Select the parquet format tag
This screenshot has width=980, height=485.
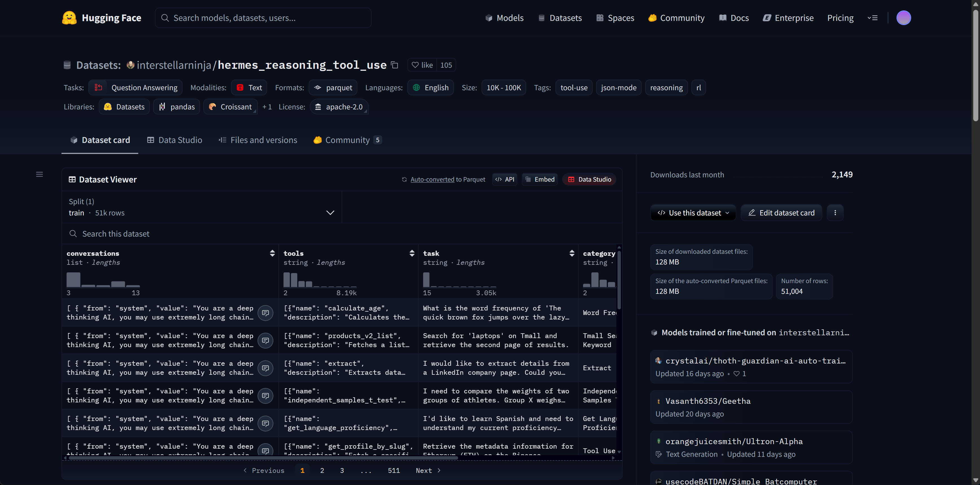pyautogui.click(x=333, y=87)
